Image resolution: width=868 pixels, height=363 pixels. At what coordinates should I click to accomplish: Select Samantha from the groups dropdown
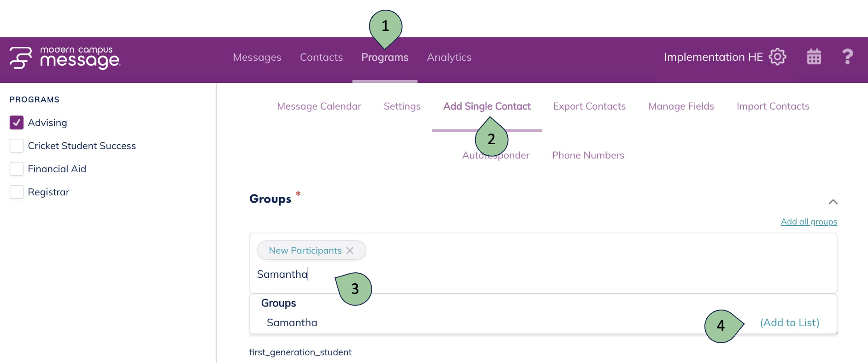tap(292, 323)
